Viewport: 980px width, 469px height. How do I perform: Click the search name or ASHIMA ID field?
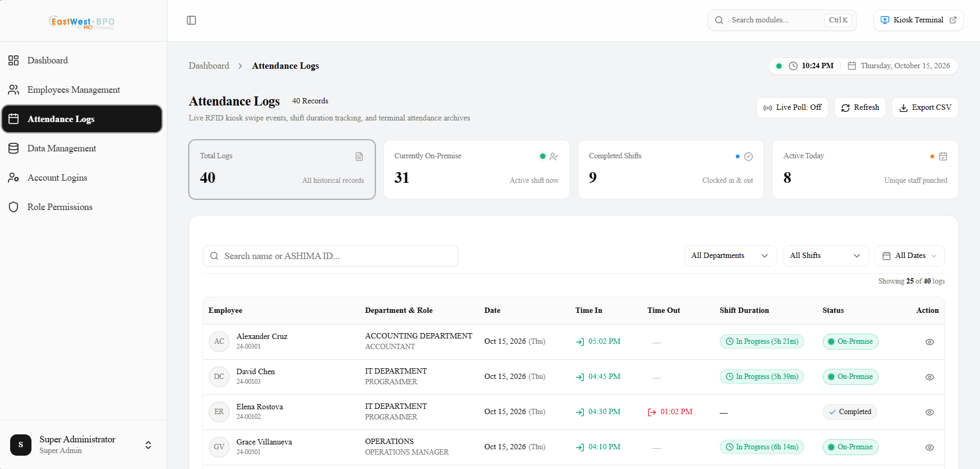pyautogui.click(x=331, y=256)
